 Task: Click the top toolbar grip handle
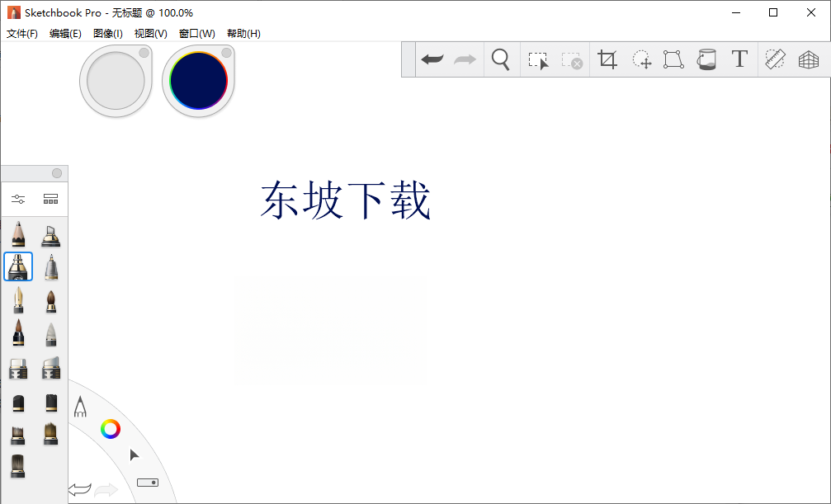pyautogui.click(x=408, y=59)
